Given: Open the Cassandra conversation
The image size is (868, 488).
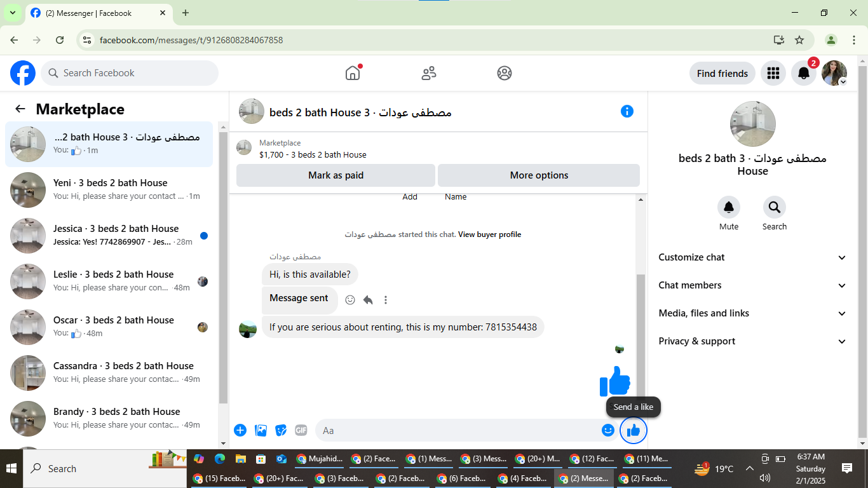Looking at the screenshot, I should tap(109, 372).
